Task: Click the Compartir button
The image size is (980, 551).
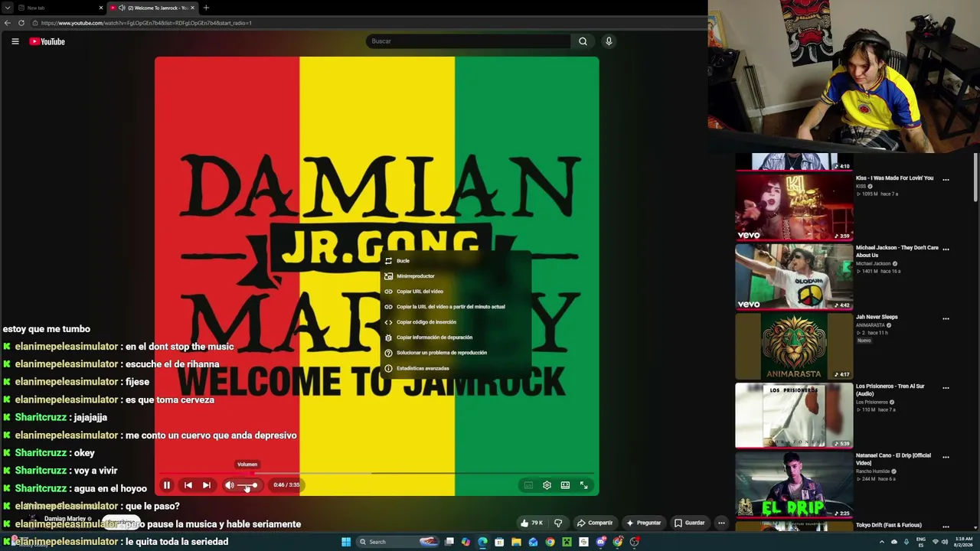Action: [595, 523]
